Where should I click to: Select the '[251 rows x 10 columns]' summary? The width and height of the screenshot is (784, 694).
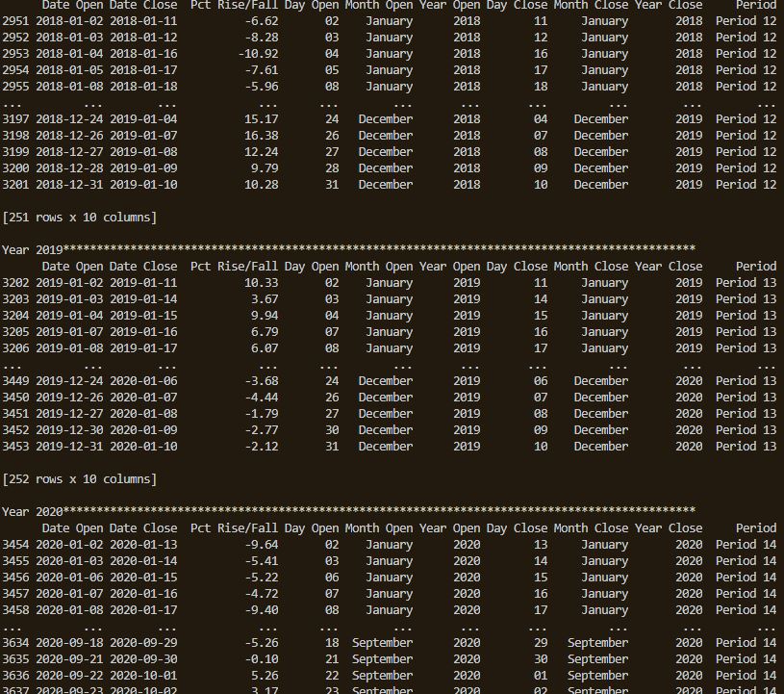[80, 218]
